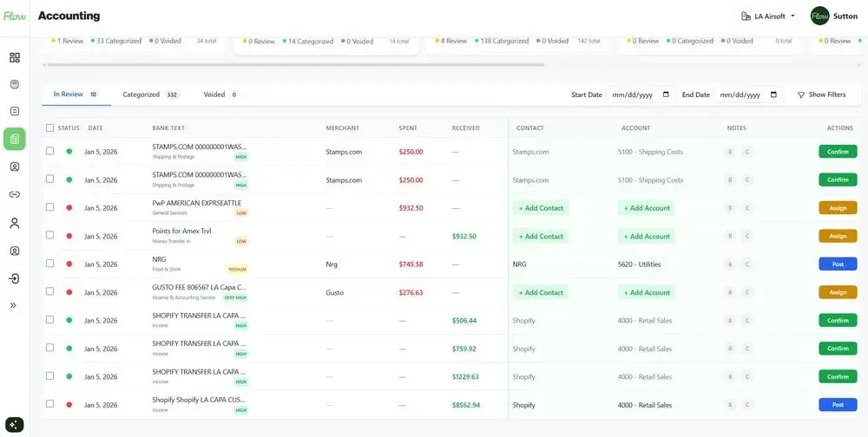
Task: Click the Gusto merchant name
Action: click(x=334, y=292)
